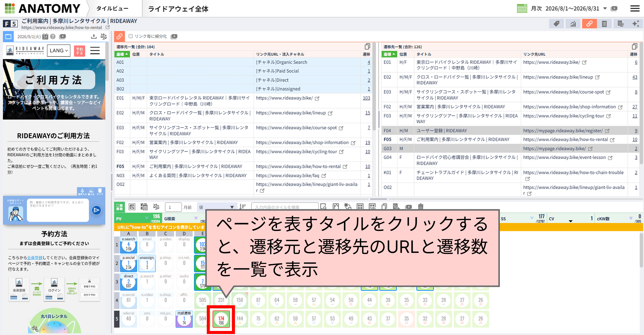Open the 値 dropdown in the tile toolbar

[217, 207]
